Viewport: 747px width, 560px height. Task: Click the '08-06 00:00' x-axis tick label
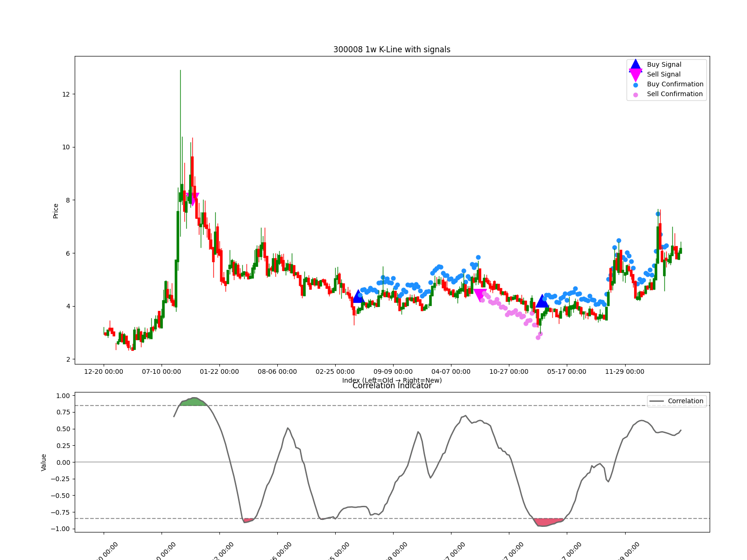click(x=277, y=372)
